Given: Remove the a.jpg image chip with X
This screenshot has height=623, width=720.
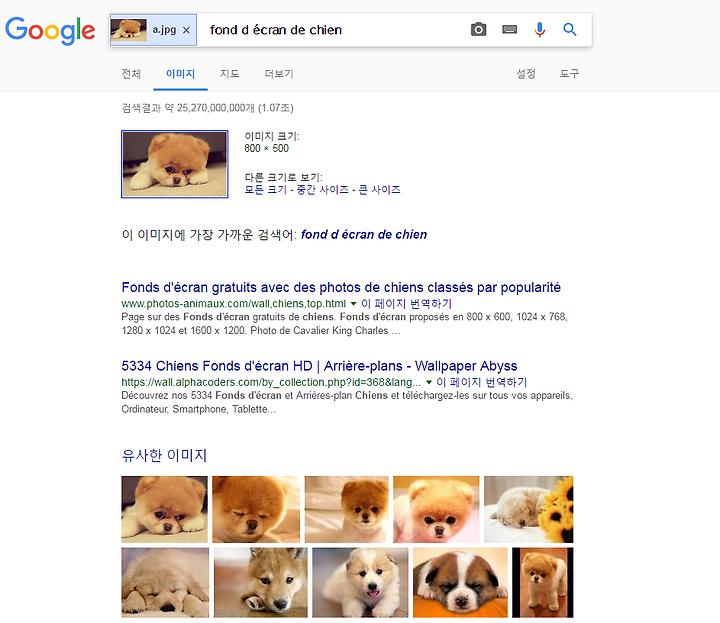Looking at the screenshot, I should (x=186, y=30).
